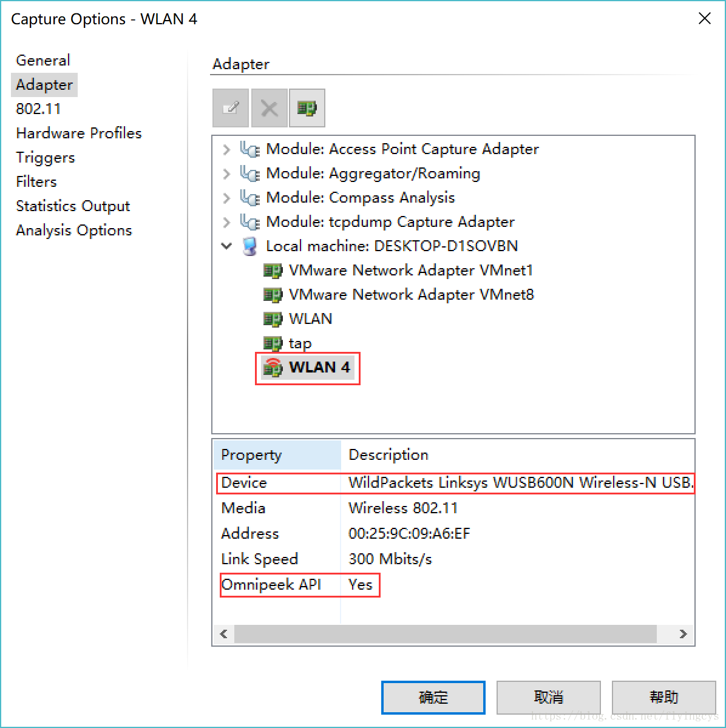Click the address value 00:25:9C:09:A6:EF
726x728 pixels.
click(409, 534)
